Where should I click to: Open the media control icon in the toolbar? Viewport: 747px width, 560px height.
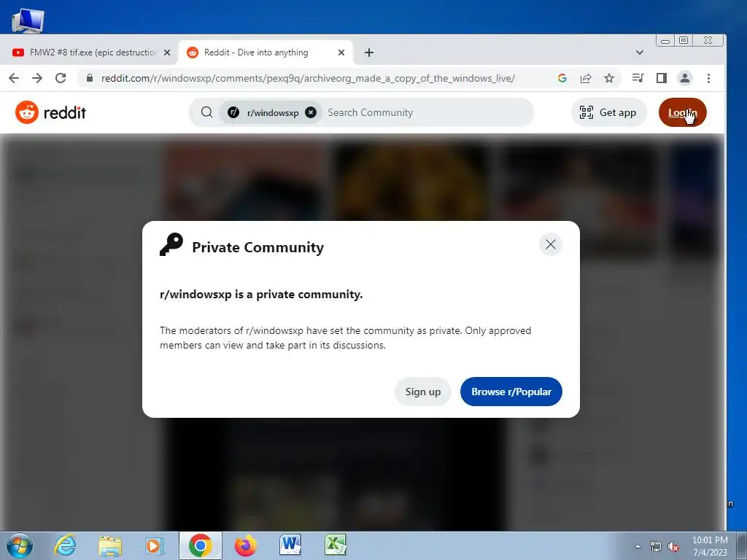point(638,77)
